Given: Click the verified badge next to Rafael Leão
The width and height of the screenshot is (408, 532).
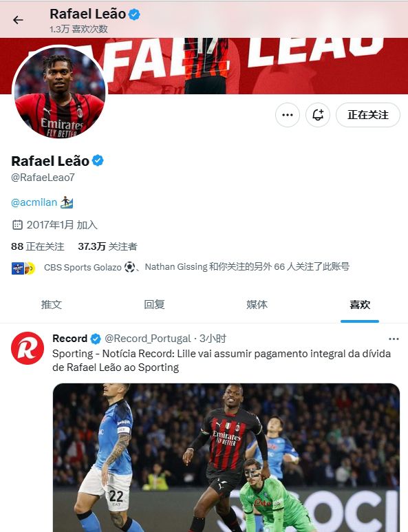Looking at the screenshot, I should 98,160.
